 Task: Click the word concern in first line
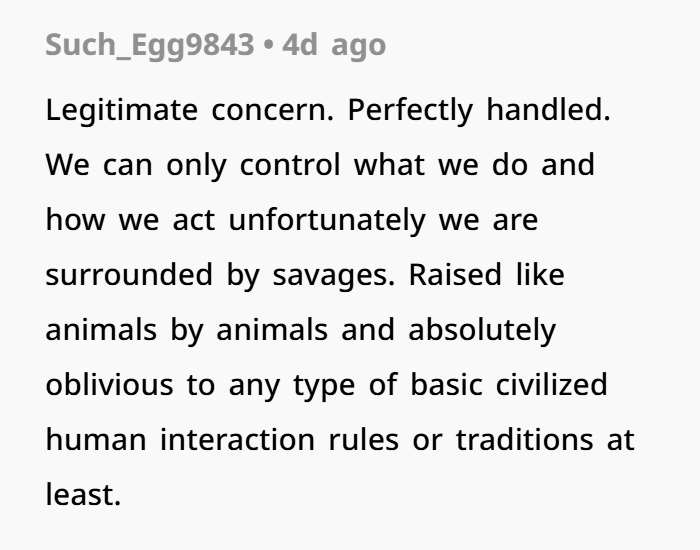click(272, 111)
